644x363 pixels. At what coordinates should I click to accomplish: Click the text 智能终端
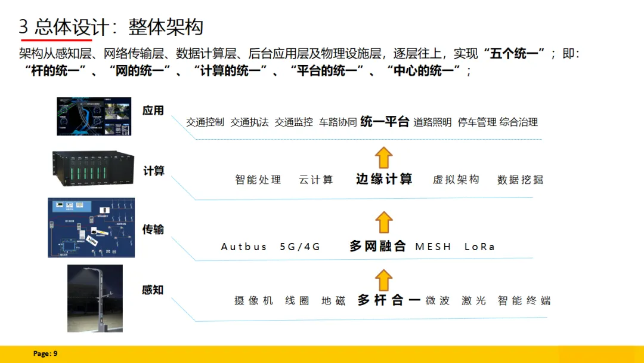(x=525, y=300)
